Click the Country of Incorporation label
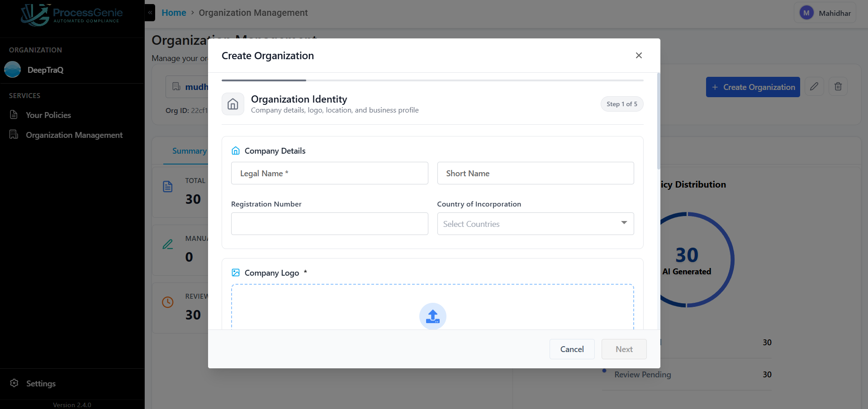Viewport: 868px width, 409px height. coord(479,204)
